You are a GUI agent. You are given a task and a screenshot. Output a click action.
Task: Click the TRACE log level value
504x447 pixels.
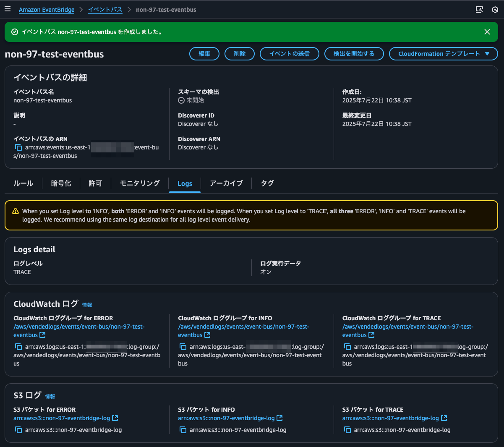point(22,272)
